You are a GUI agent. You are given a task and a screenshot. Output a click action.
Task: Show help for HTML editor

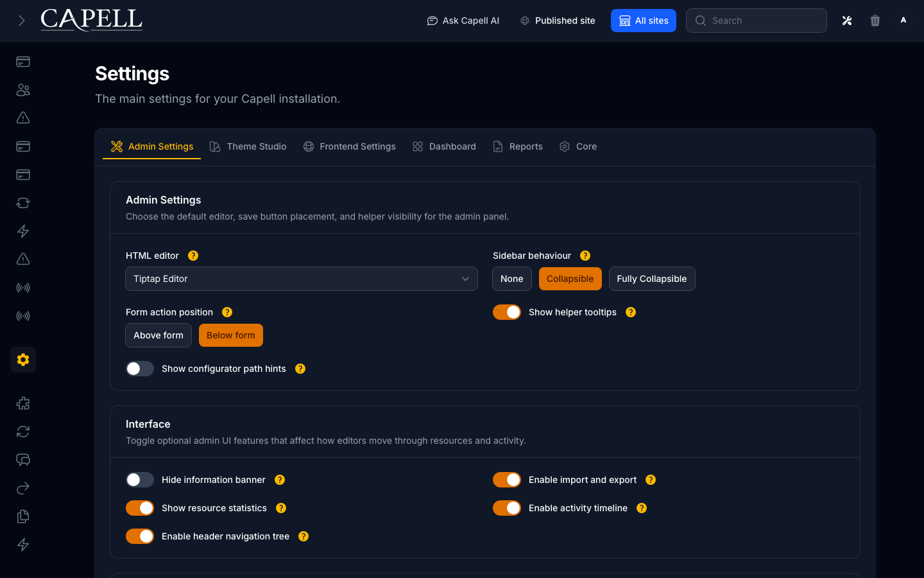[x=193, y=256]
